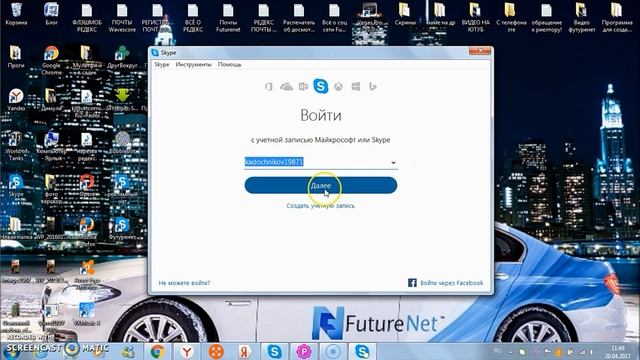640x360 pixels.
Task: Close the Skype login window
Action: [480, 51]
